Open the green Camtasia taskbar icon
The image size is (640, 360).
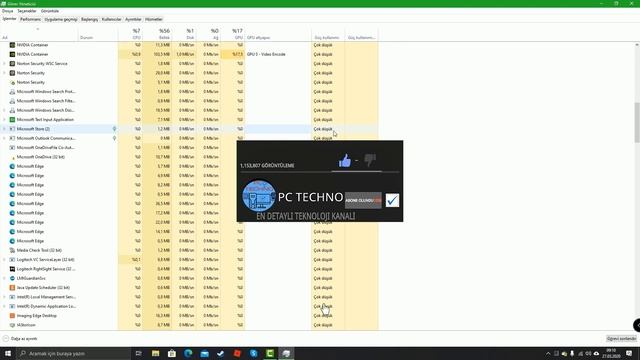270,353
